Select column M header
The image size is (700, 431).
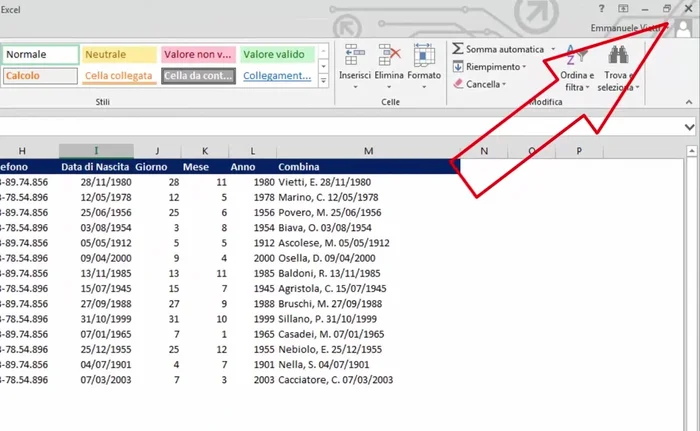tap(368, 151)
